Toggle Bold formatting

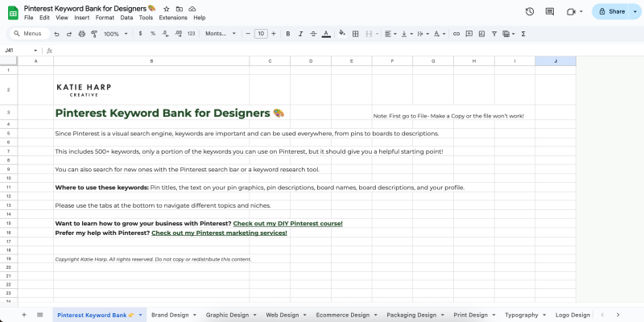click(x=288, y=34)
